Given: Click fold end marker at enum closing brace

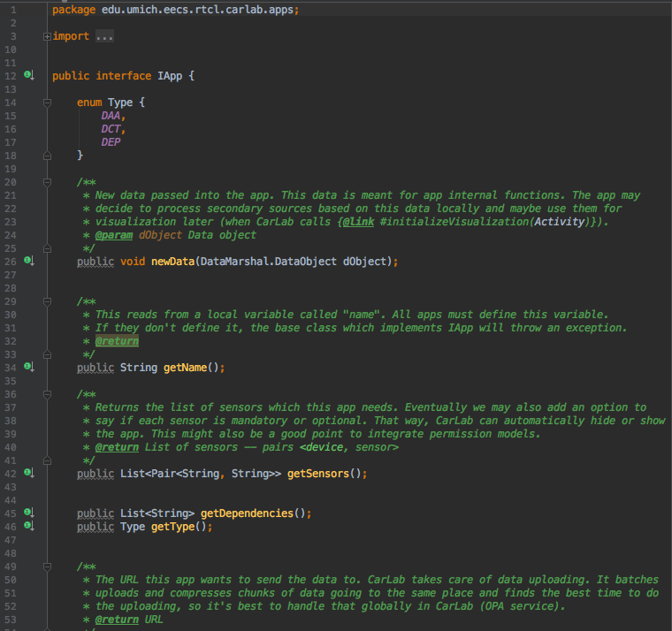Looking at the screenshot, I should (x=47, y=156).
